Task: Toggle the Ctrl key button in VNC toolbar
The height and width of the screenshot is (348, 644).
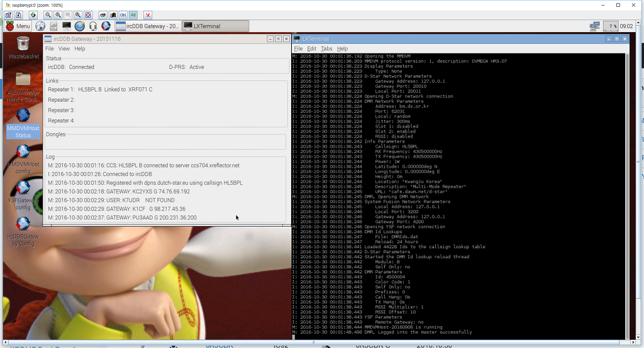Action: [123, 14]
